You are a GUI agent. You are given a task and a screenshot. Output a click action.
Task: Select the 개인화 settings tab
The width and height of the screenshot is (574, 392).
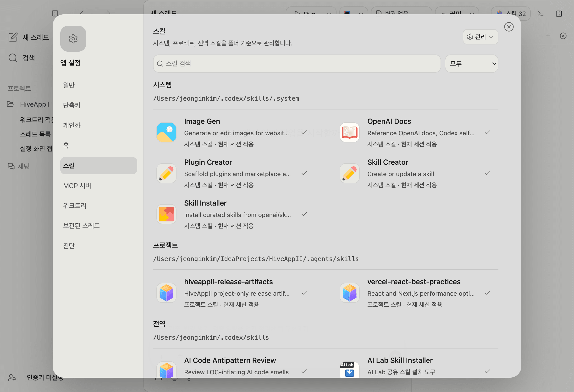click(x=99, y=125)
